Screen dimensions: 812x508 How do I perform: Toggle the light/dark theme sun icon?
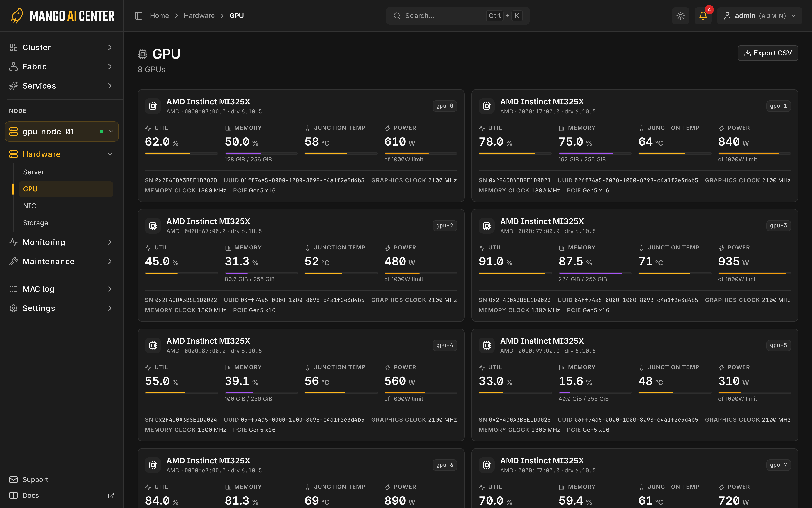[x=680, y=16]
